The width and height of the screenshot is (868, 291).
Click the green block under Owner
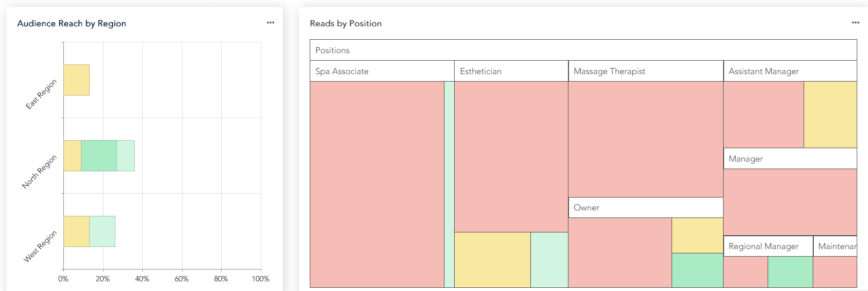click(x=697, y=270)
